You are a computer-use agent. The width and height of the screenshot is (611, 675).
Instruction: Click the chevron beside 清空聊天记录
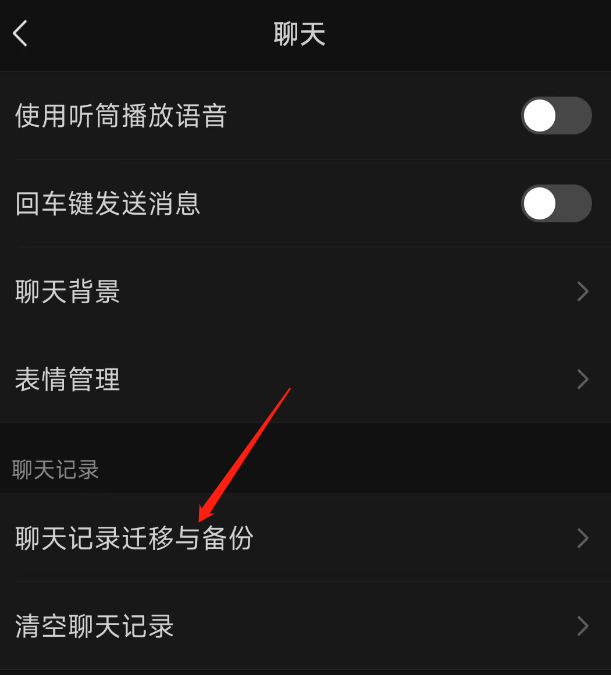[583, 626]
